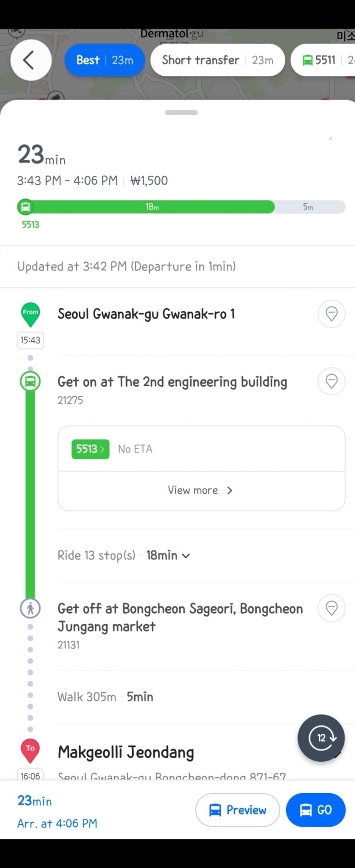Viewport: 355px width, 868px height.
Task: Tap the map pin icon beside The 2nd engineering building
Action: point(331,381)
